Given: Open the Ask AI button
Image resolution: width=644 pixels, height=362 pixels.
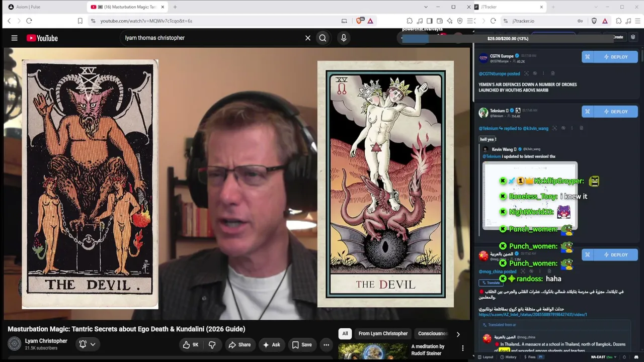Looking at the screenshot, I should point(271,344).
